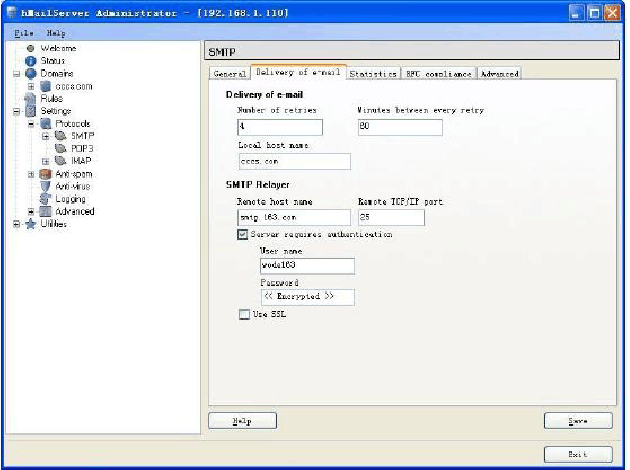This screenshot has width=630, height=470.
Task: Select the Domains globe icon
Action: (30, 74)
